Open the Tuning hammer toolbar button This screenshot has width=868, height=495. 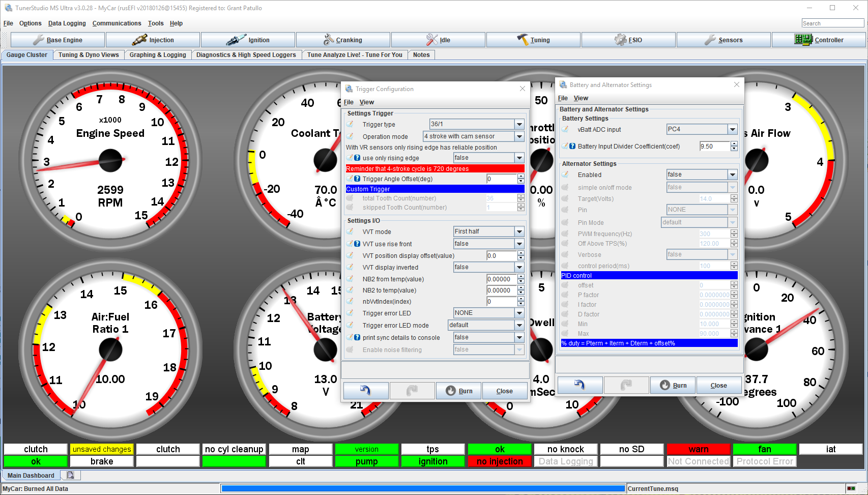click(x=533, y=40)
